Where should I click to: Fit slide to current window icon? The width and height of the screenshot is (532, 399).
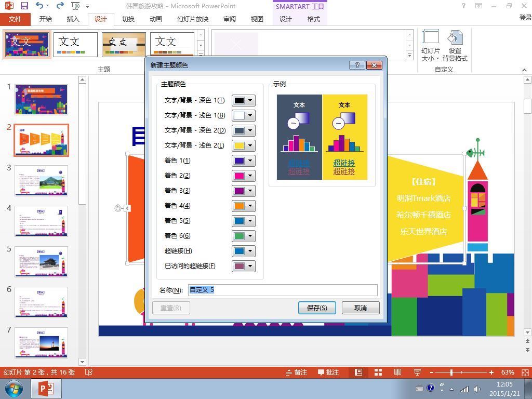pos(525,372)
